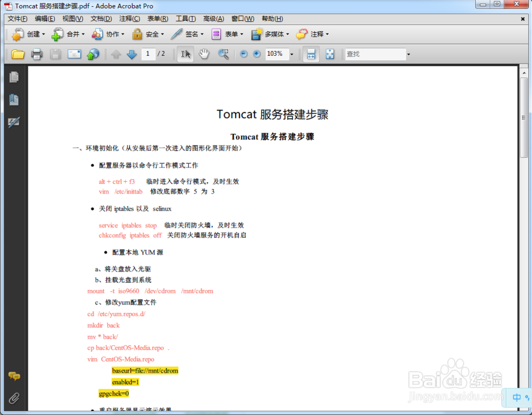Select the Marquee Zoom tool
The height and width of the screenshot is (415, 532).
[223, 54]
